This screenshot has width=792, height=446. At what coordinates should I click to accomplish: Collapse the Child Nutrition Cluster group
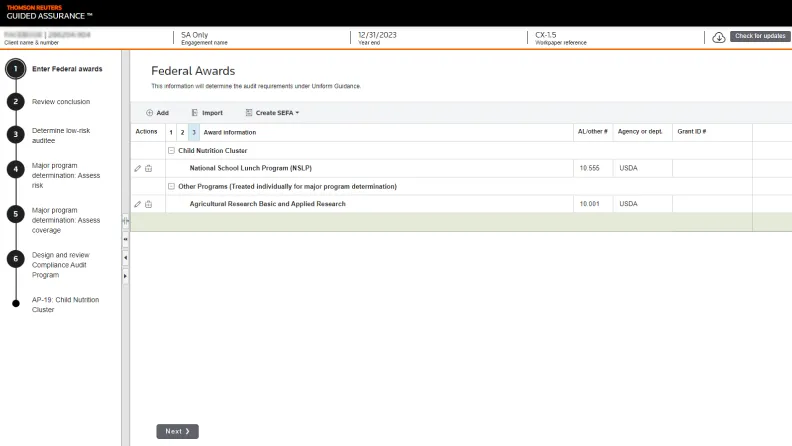pyautogui.click(x=171, y=150)
